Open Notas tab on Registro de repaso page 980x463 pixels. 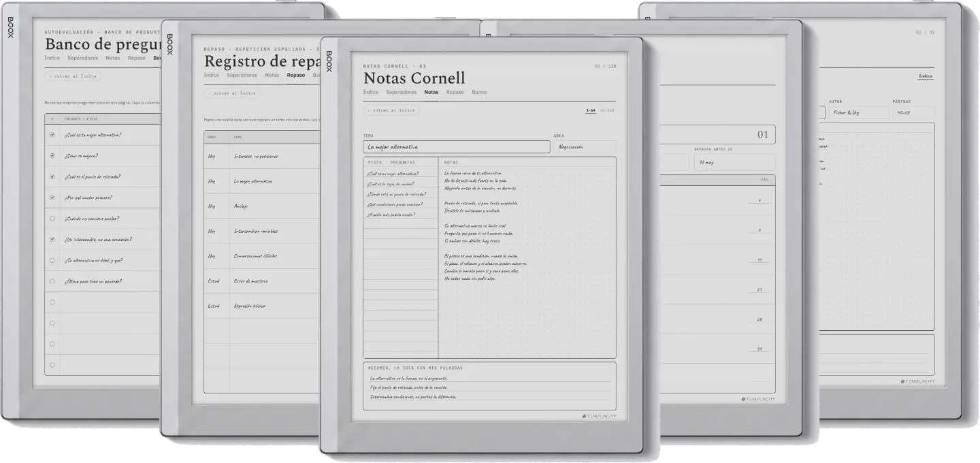tap(272, 75)
